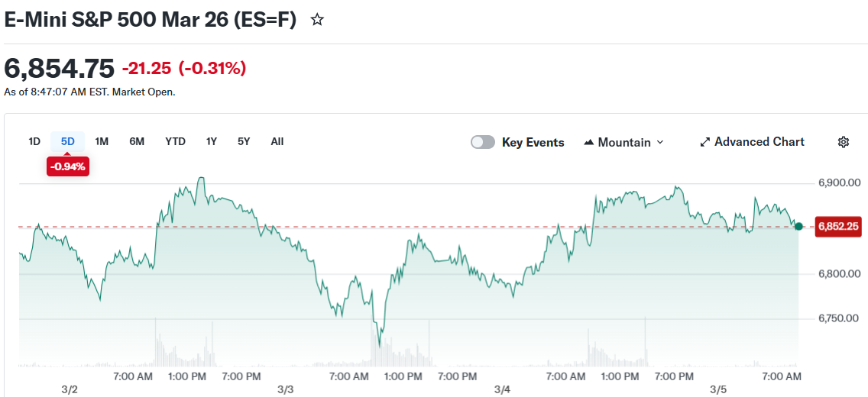Click the (-0.31%) percent change
The height and width of the screenshot is (397, 868).
[212, 69]
